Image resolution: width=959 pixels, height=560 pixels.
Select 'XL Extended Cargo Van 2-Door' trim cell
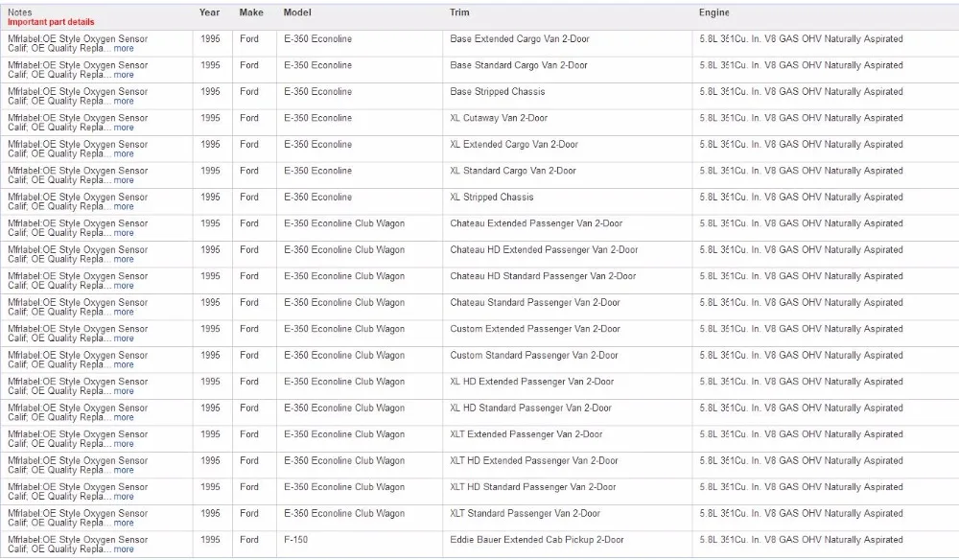click(x=514, y=144)
